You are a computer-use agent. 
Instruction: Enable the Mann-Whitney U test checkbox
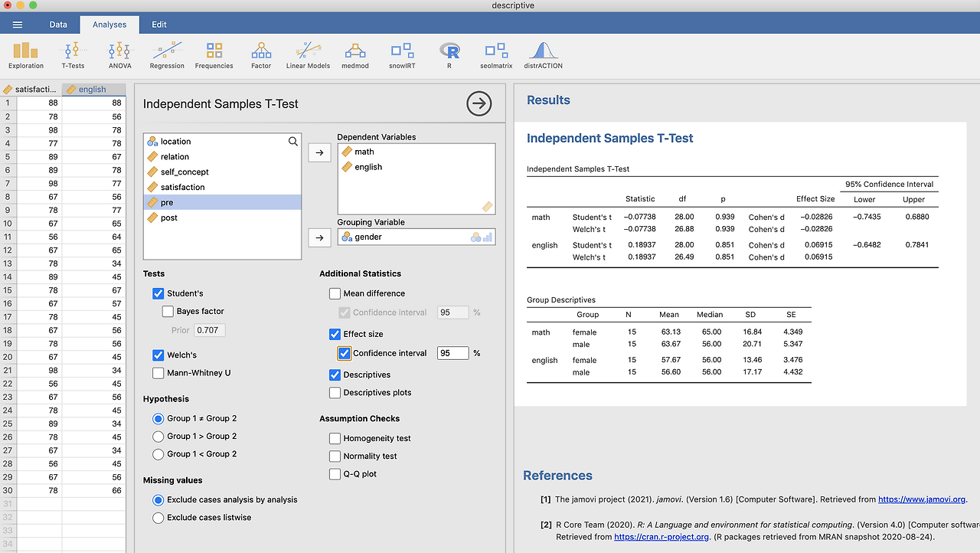pyautogui.click(x=158, y=373)
